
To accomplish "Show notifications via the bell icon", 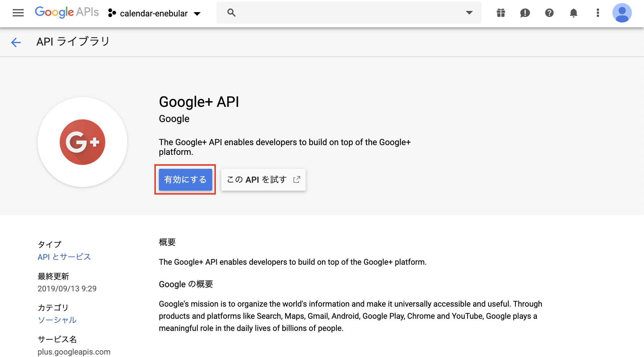I will (573, 13).
